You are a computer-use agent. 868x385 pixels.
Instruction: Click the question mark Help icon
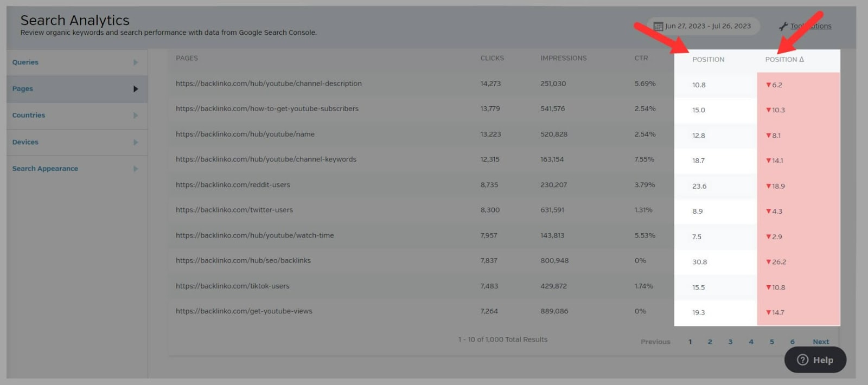click(x=803, y=360)
